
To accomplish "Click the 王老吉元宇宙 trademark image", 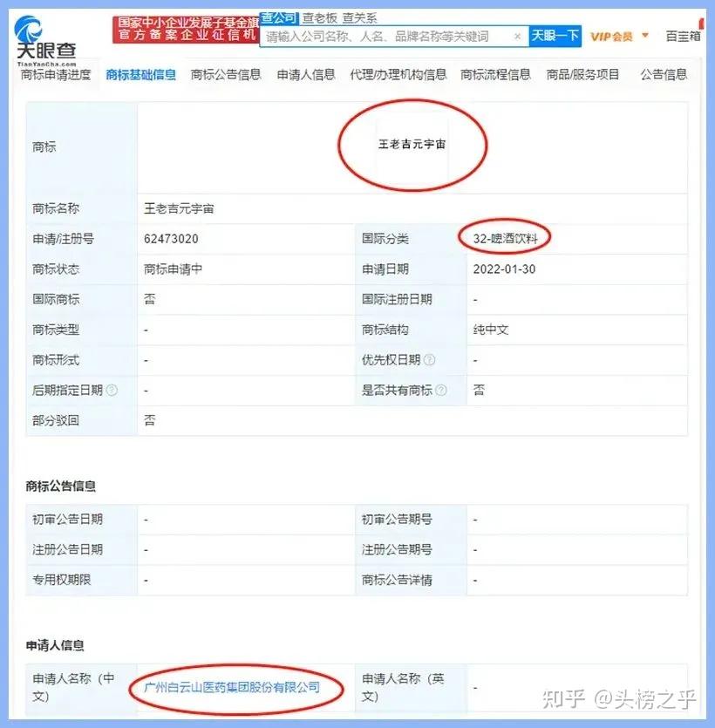I will [x=412, y=145].
